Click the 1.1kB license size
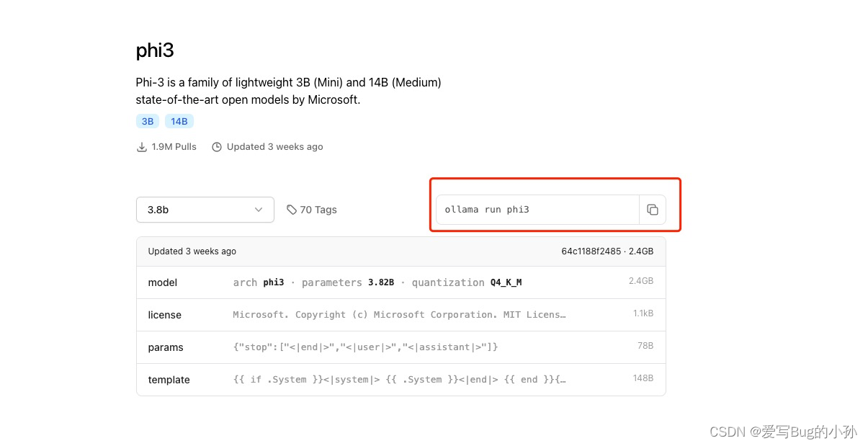Viewport: 868px width, 446px height. 643,313
